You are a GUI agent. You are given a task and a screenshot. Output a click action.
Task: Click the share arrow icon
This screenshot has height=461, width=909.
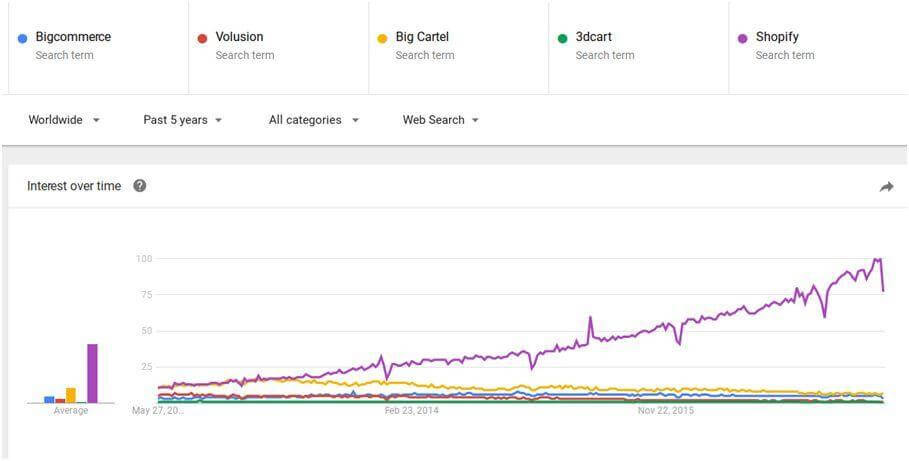click(x=886, y=187)
